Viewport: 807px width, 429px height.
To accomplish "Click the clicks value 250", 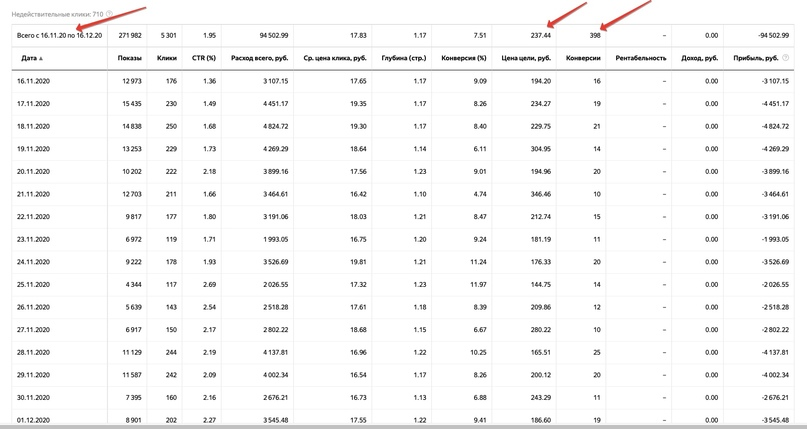I will pos(171,127).
